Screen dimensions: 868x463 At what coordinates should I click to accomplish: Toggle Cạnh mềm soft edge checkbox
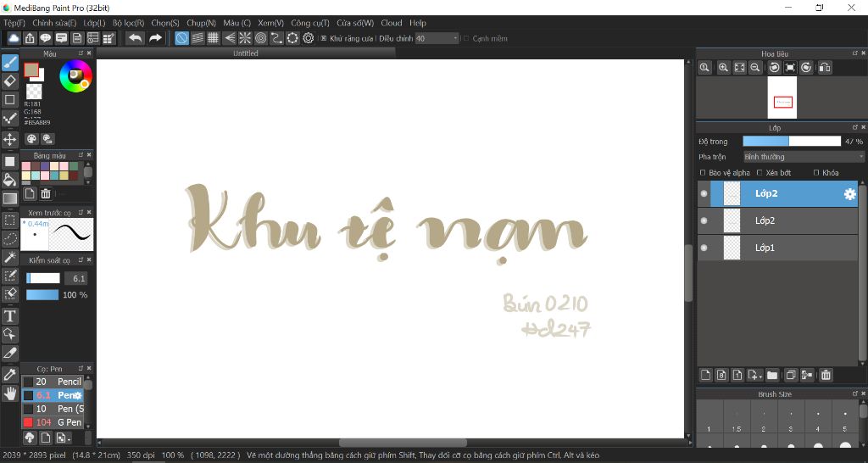[466, 39]
